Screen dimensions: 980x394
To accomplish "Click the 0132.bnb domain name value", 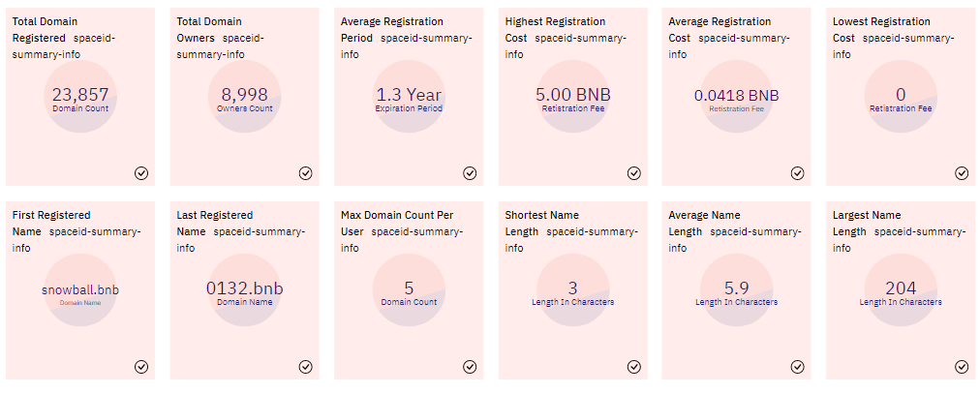I will [x=244, y=288].
